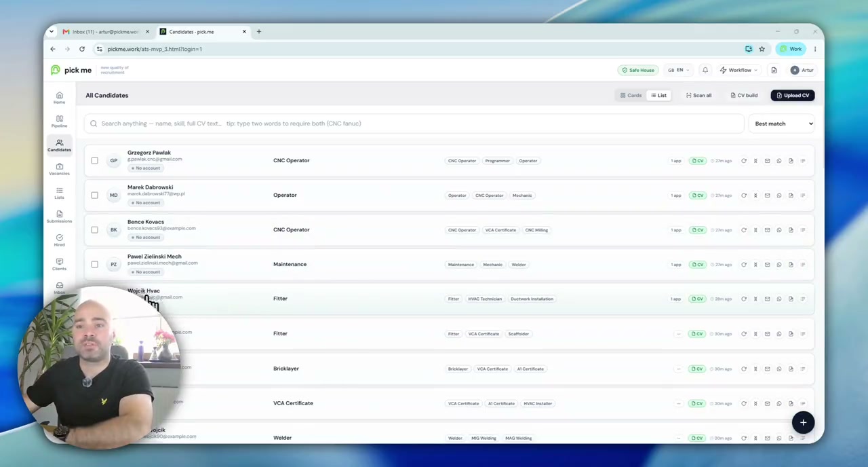Open the Vacancies sidebar icon
868x467 pixels.
click(59, 169)
